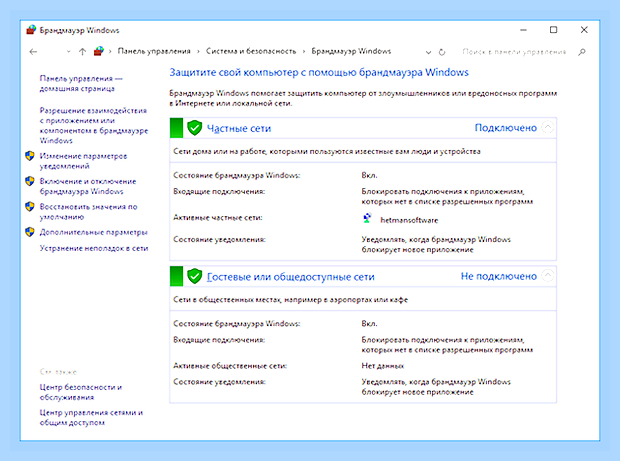Open Разрешение взаимодействия с приложением link

point(94,125)
